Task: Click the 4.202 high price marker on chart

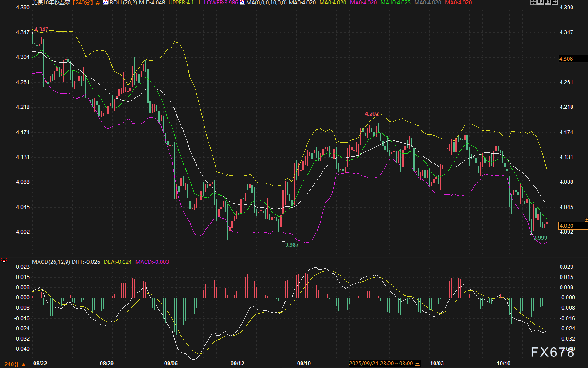Action: [x=371, y=113]
